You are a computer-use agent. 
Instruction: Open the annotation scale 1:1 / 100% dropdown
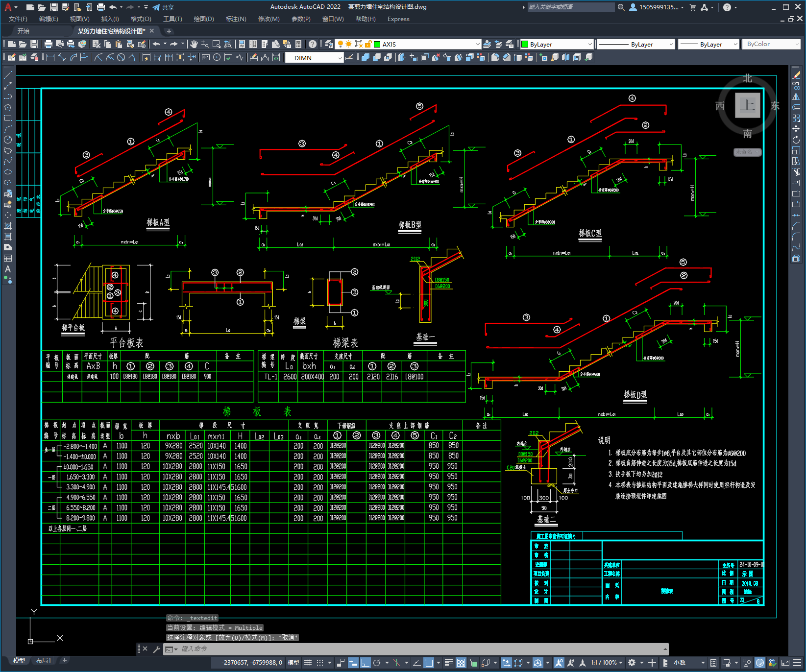click(607, 663)
